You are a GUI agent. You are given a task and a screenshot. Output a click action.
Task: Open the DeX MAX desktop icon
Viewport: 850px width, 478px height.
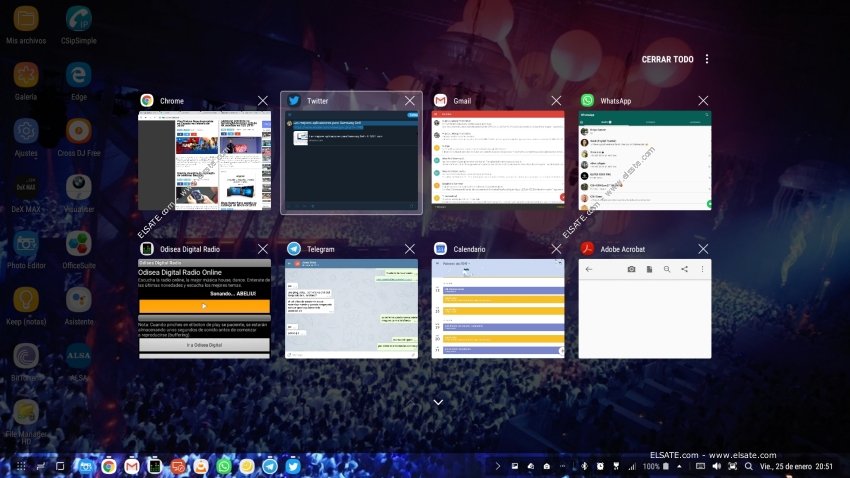tap(26, 194)
